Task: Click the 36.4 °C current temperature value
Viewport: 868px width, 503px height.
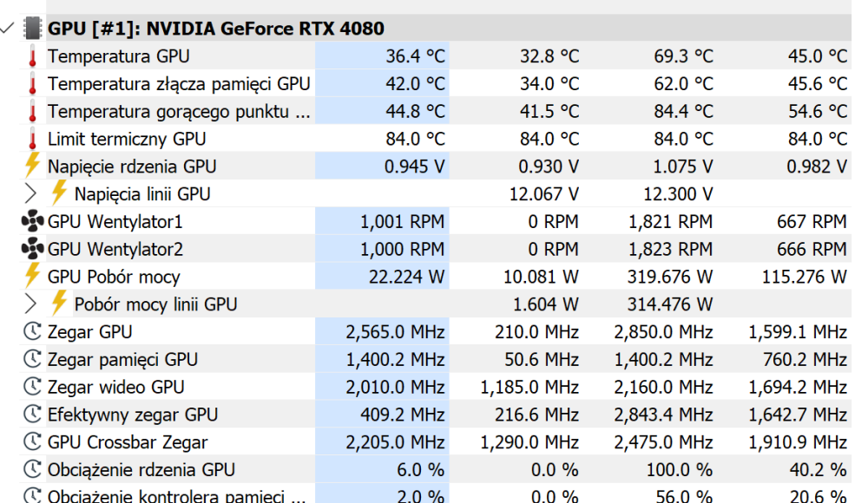Action: tap(415, 56)
